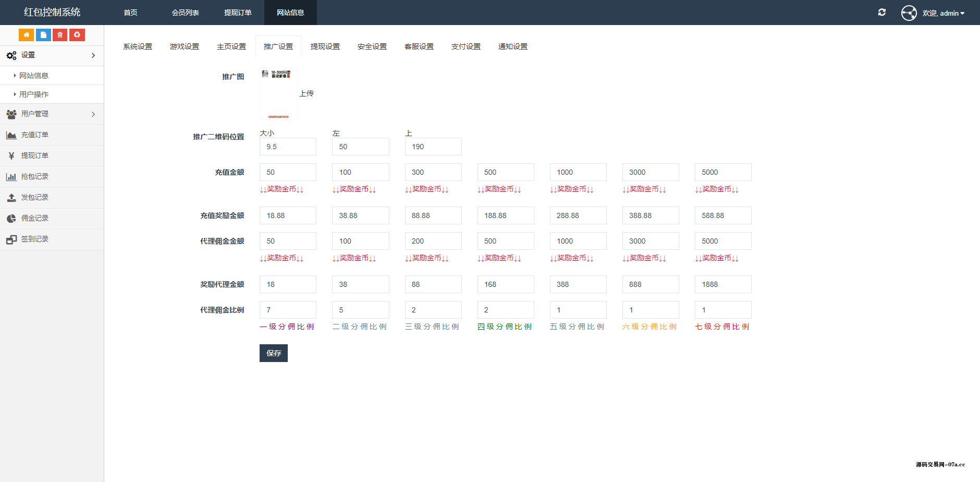
Task: Collapse the 设置 sidebar section
Action: pyautogui.click(x=52, y=55)
